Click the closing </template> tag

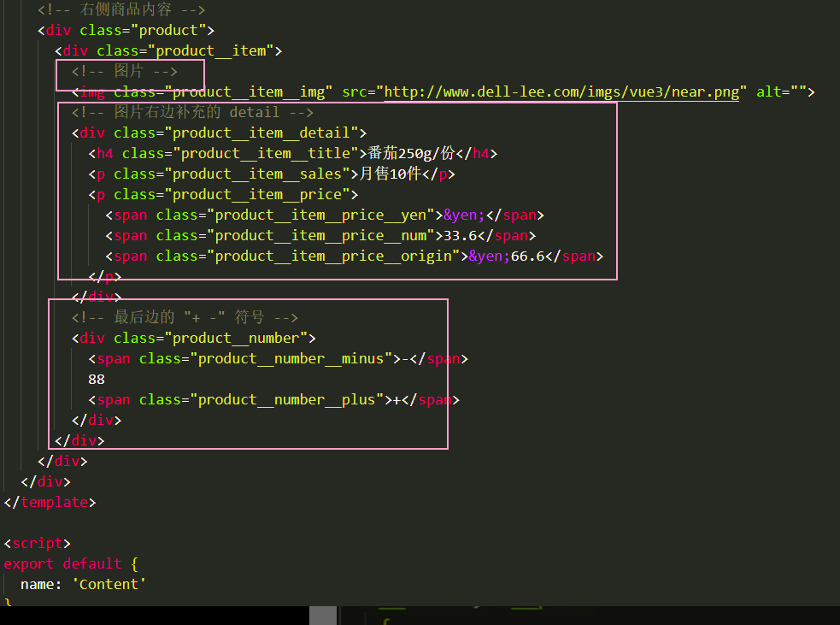coord(50,502)
